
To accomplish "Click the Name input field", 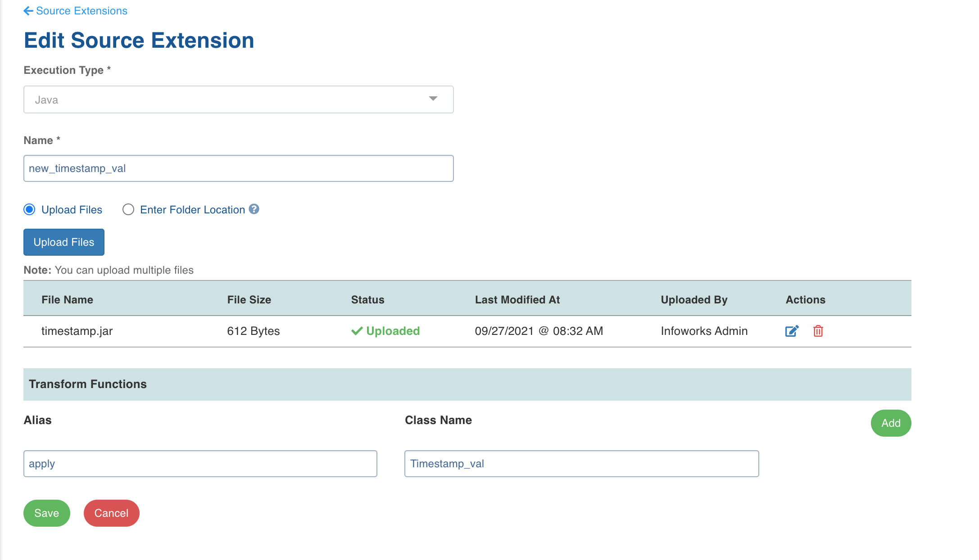I will click(x=238, y=168).
